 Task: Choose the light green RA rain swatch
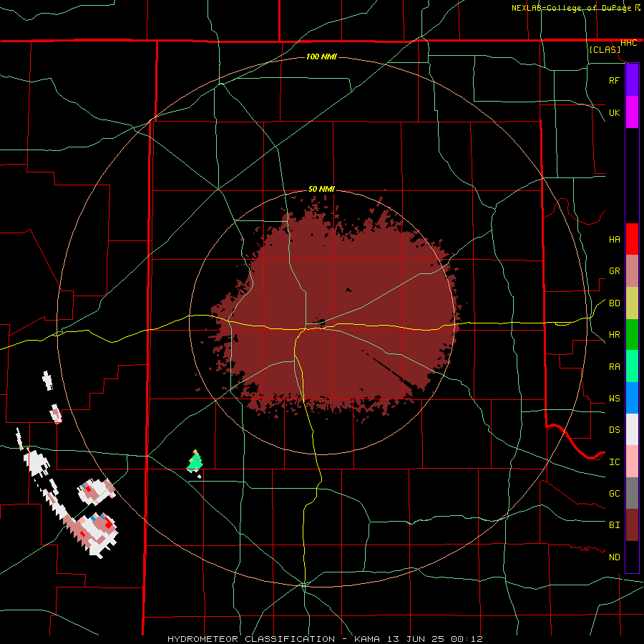click(632, 366)
